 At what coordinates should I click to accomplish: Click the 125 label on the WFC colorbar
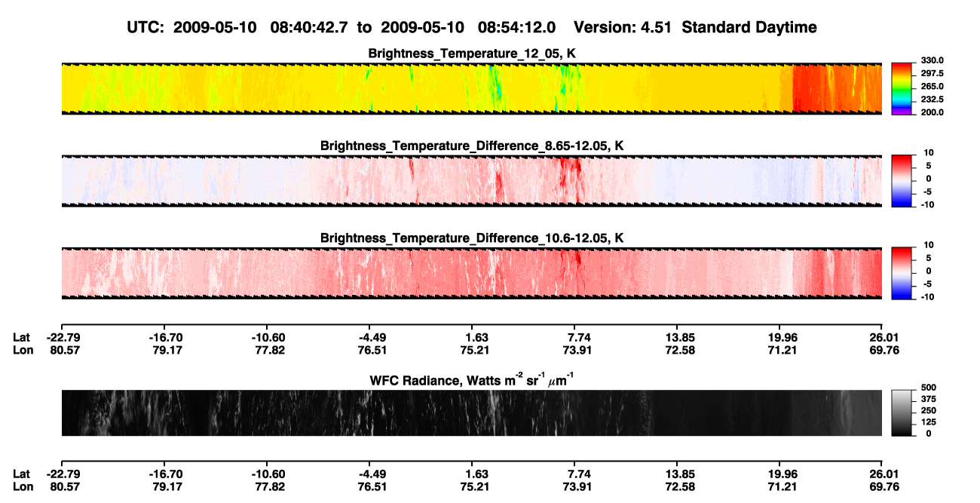pyautogui.click(x=929, y=422)
